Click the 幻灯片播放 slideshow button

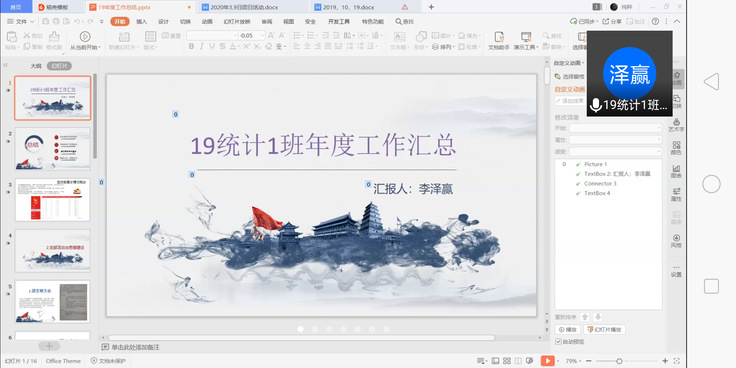click(605, 330)
